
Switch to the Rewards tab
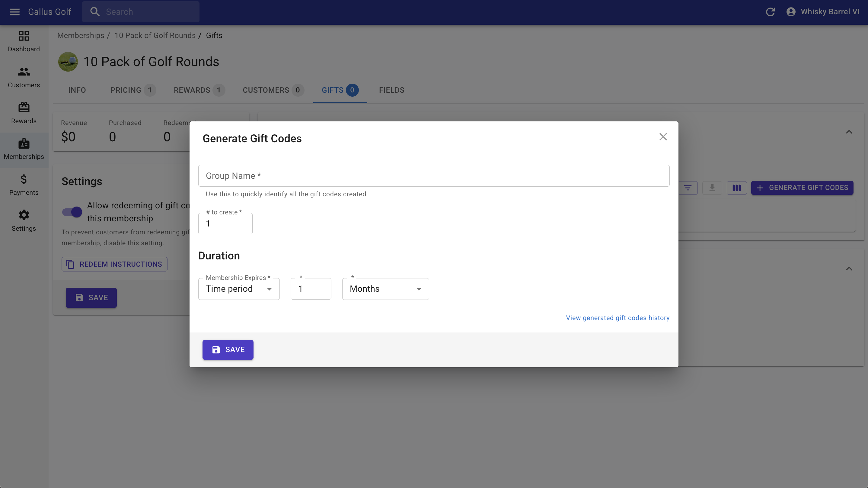(x=199, y=90)
